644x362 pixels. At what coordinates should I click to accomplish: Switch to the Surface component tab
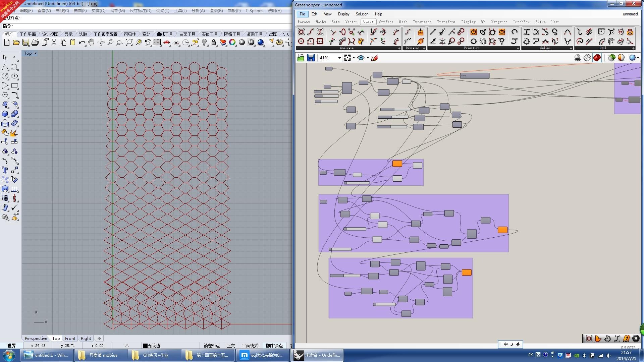point(386,22)
